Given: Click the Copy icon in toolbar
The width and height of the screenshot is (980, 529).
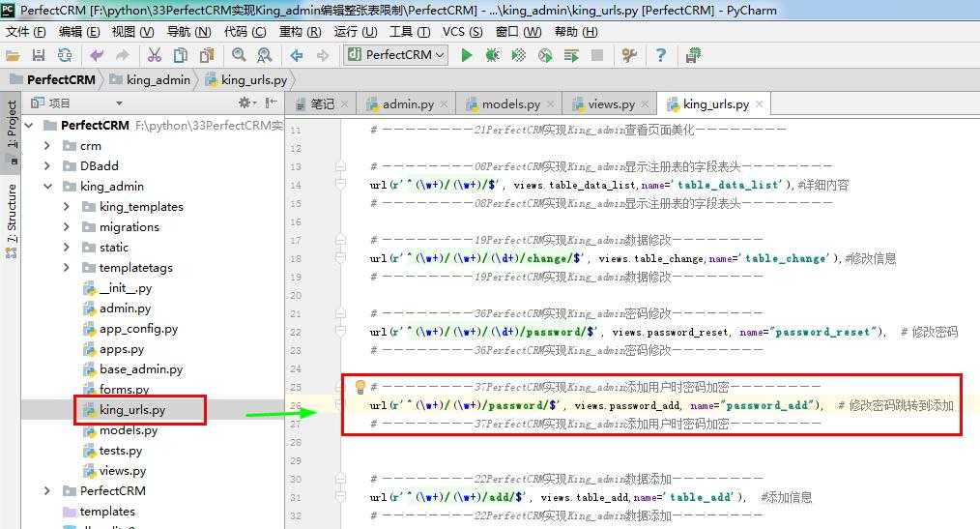Looking at the screenshot, I should pyautogui.click(x=181, y=56).
